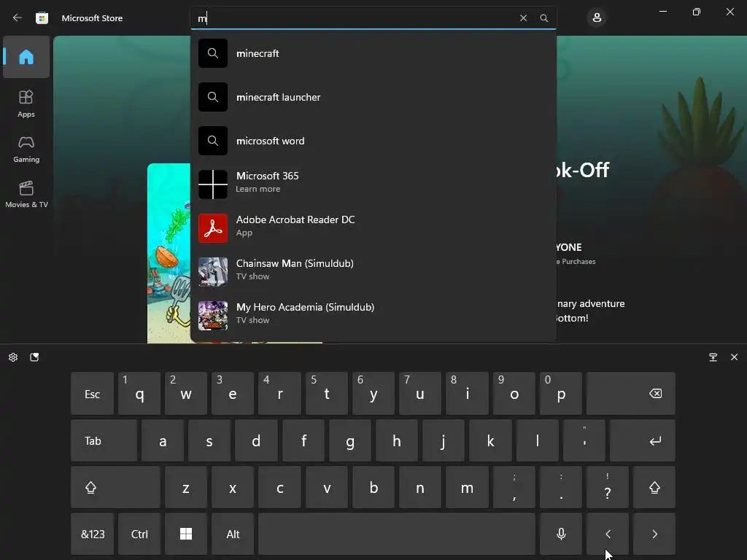The height and width of the screenshot is (560, 747).
Task: Tap the i key
Action: click(x=467, y=394)
